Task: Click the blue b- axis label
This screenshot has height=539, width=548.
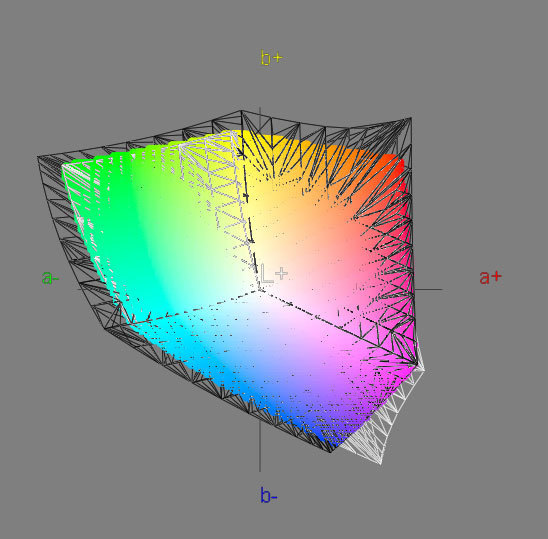Action: click(x=268, y=495)
